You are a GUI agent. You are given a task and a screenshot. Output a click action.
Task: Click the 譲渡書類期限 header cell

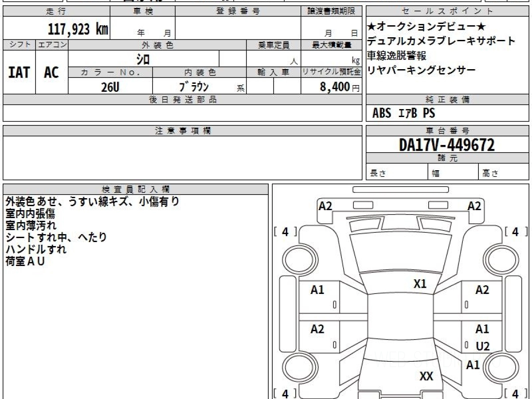331,12
